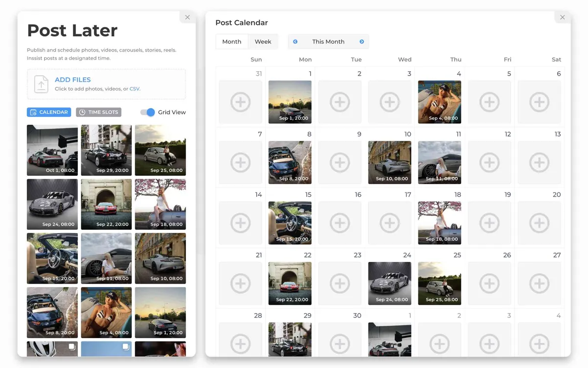The height and width of the screenshot is (368, 588).
Task: Follow the CSV link
Action: click(134, 89)
